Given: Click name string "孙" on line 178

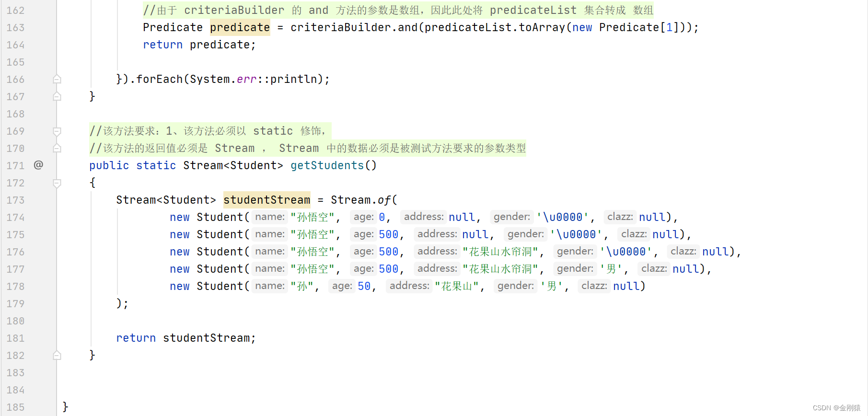Looking at the screenshot, I should pyautogui.click(x=302, y=286).
